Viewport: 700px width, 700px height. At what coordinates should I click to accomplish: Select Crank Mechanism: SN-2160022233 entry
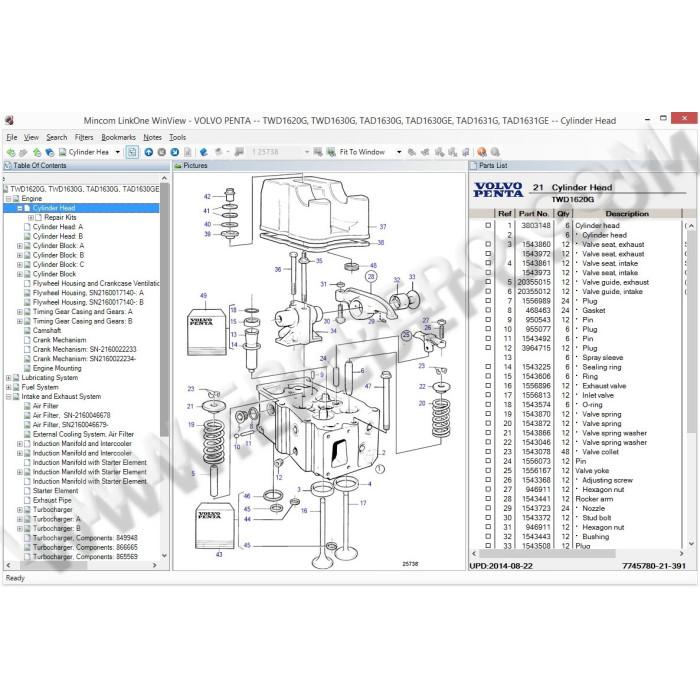click(84, 350)
